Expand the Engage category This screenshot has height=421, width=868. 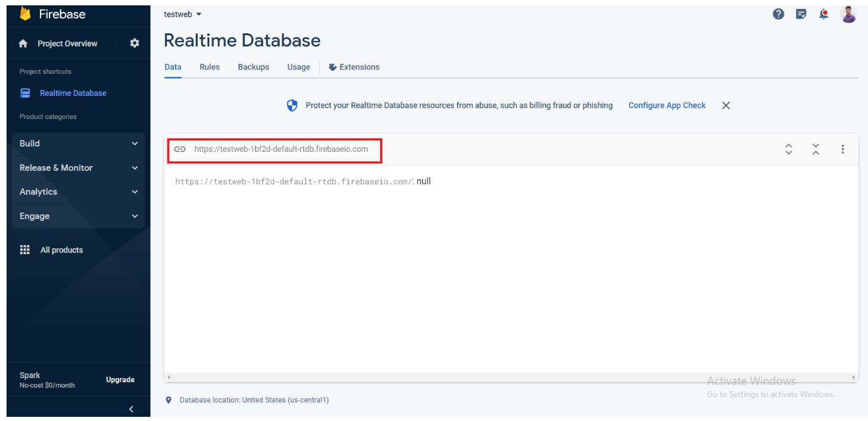tap(78, 216)
